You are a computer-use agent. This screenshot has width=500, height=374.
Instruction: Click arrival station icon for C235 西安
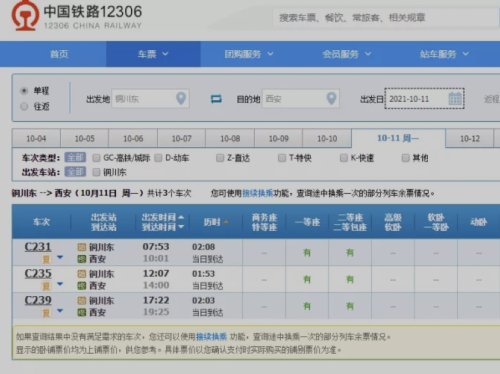82,286
